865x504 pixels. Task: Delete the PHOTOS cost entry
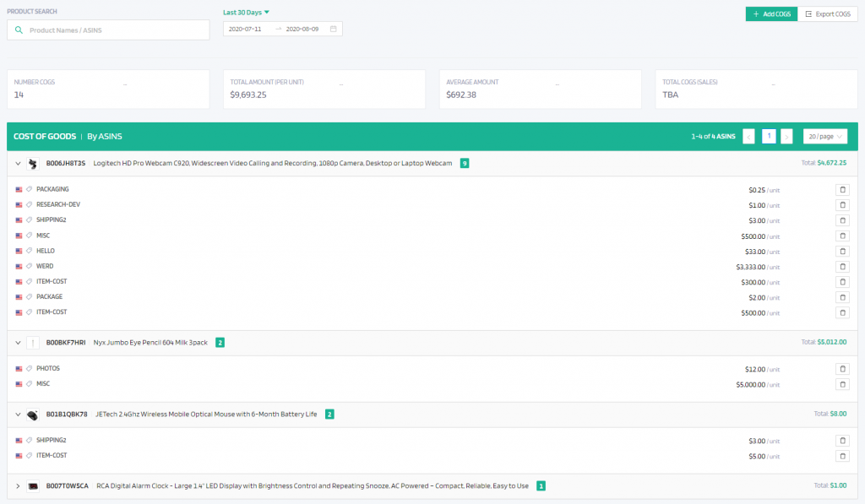coord(842,369)
